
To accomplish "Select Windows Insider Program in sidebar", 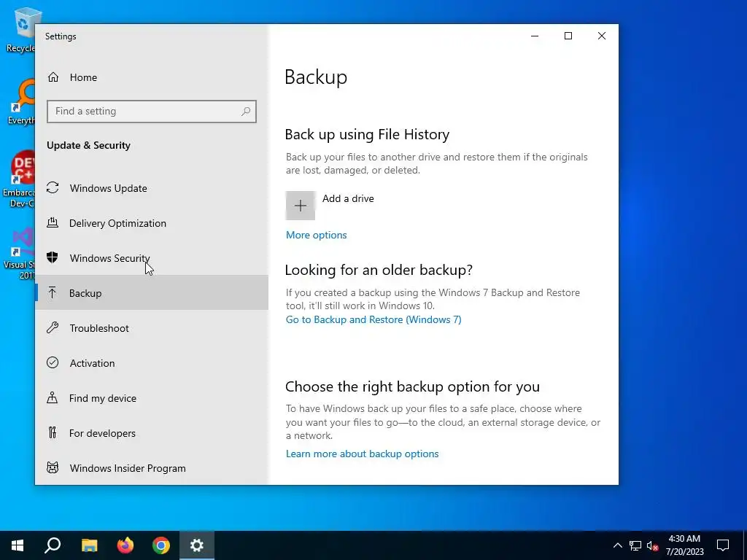I will pyautogui.click(x=152, y=467).
